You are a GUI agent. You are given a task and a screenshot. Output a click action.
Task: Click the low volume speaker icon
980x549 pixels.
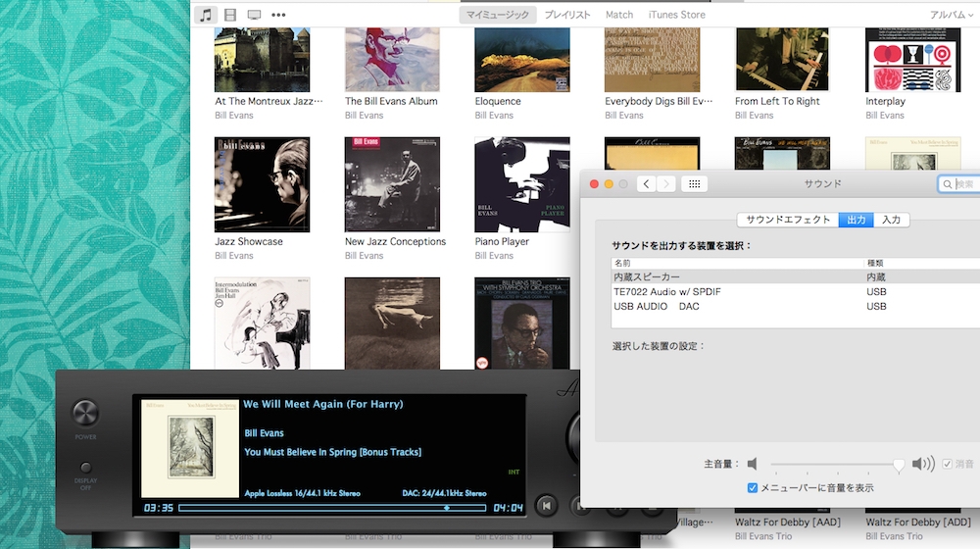coord(753,464)
